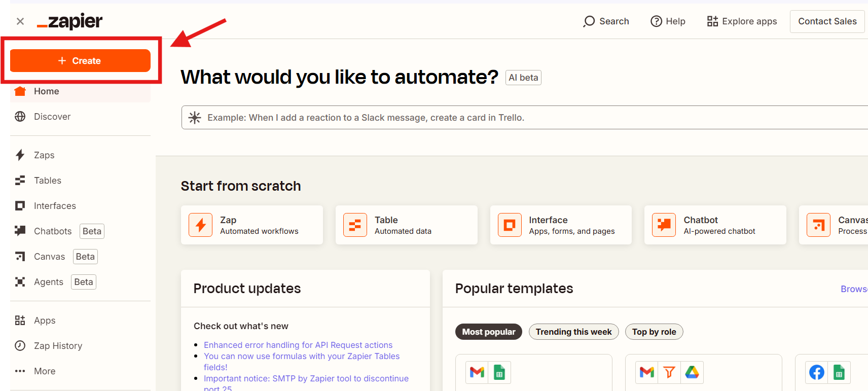Open the SMTP by Zapier notice link
Image resolution: width=868 pixels, height=391 pixels.
tap(306, 383)
